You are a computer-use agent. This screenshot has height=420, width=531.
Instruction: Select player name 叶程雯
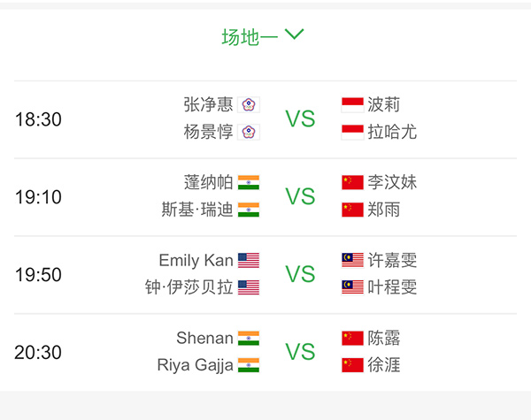pyautogui.click(x=392, y=287)
